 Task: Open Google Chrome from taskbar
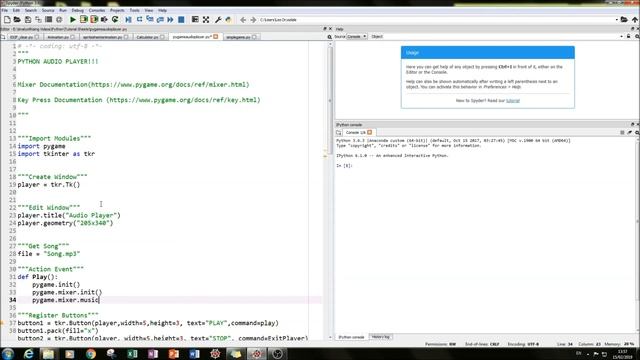click(x=91, y=354)
